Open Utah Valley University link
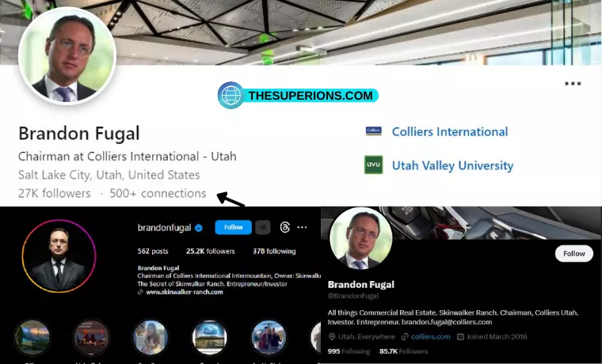This screenshot has height=364, width=602. (x=452, y=165)
